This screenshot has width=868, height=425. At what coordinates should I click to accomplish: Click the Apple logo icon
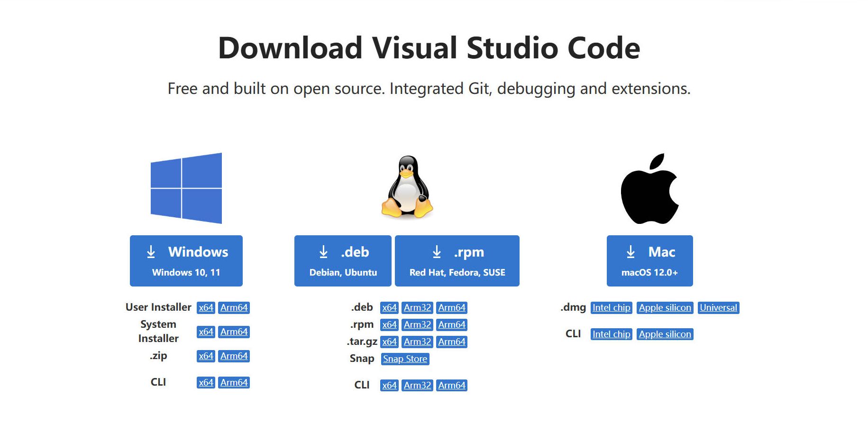coord(650,188)
